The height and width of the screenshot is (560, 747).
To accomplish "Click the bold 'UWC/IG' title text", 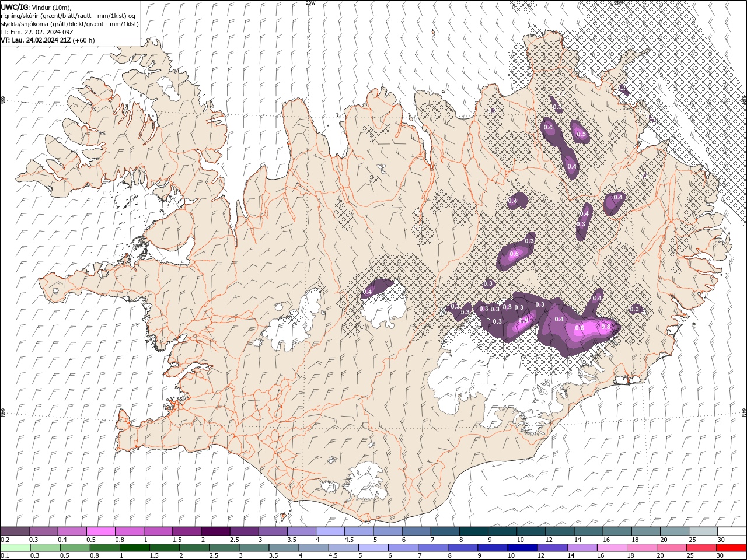I will pyautogui.click(x=15, y=7).
